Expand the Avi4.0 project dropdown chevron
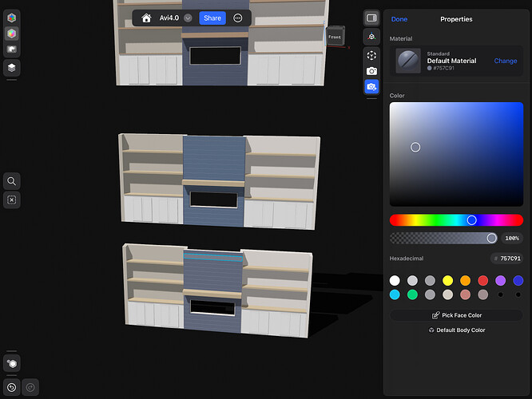 tap(188, 18)
